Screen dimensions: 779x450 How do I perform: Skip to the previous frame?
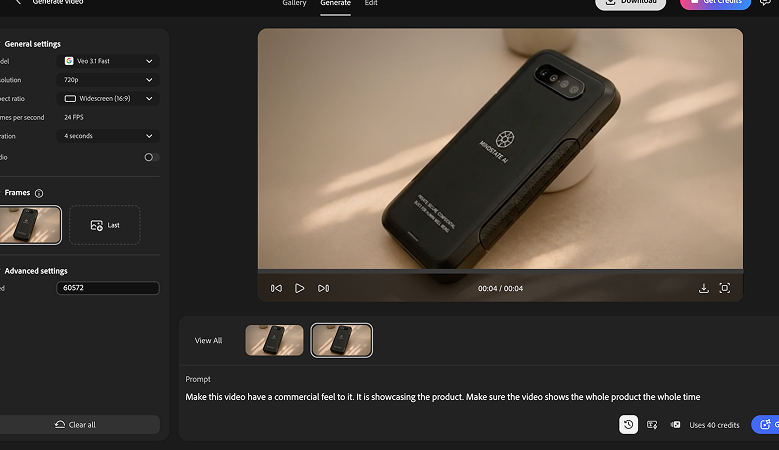276,288
